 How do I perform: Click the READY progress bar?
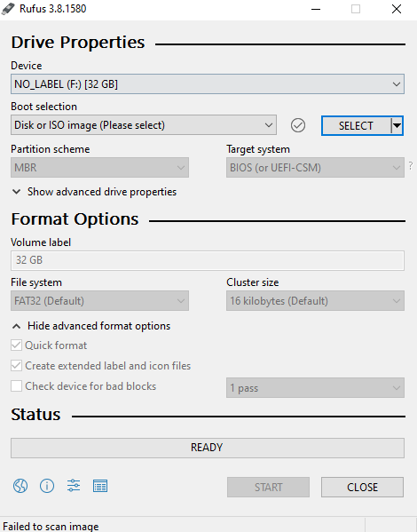point(208,448)
